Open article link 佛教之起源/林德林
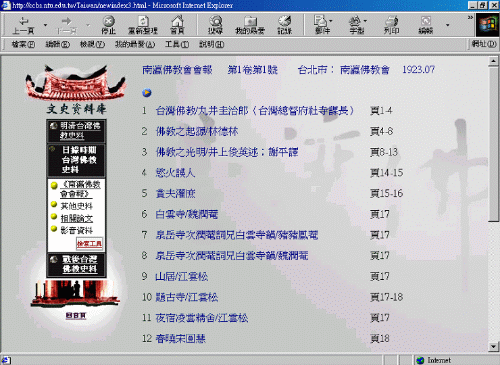 [197, 131]
